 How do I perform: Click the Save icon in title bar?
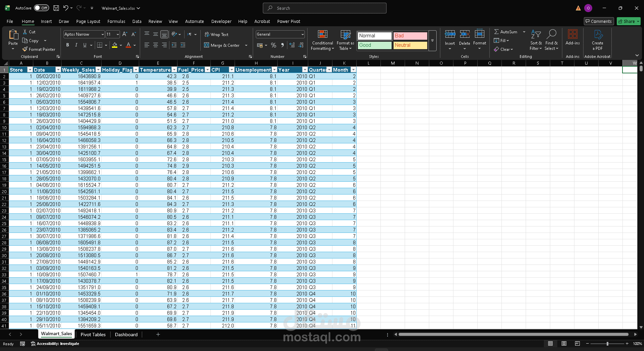(x=56, y=8)
